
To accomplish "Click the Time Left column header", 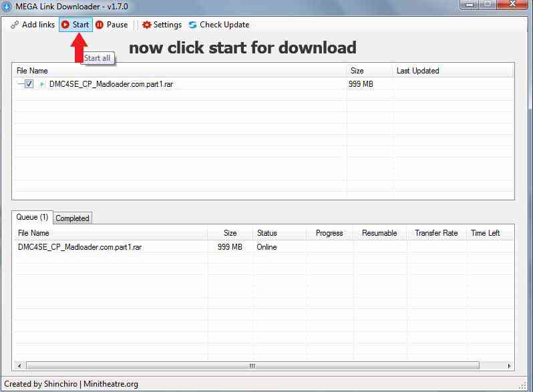I will pyautogui.click(x=489, y=233).
